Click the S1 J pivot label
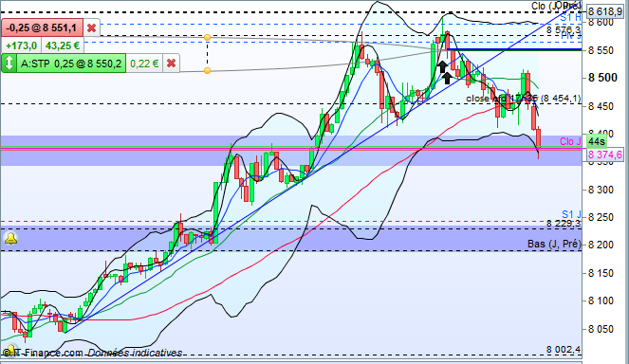Image resolution: width=629 pixels, height=364 pixels. click(571, 214)
